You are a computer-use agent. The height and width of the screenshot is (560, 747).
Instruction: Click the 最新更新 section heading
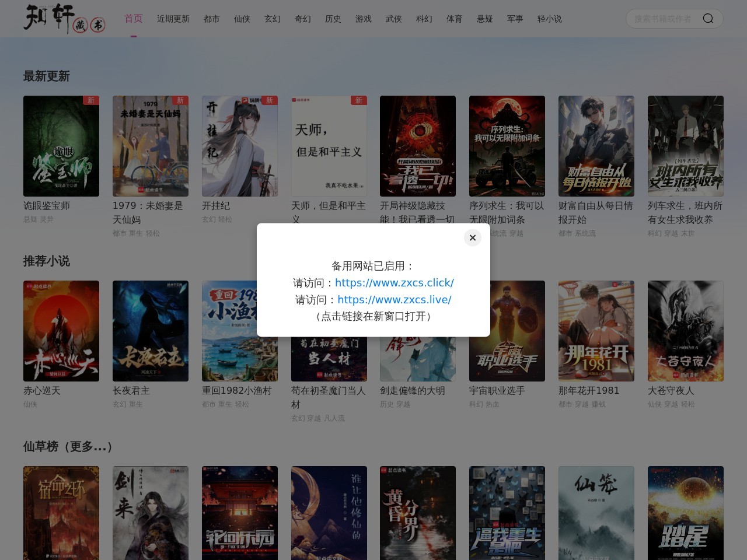point(47,76)
